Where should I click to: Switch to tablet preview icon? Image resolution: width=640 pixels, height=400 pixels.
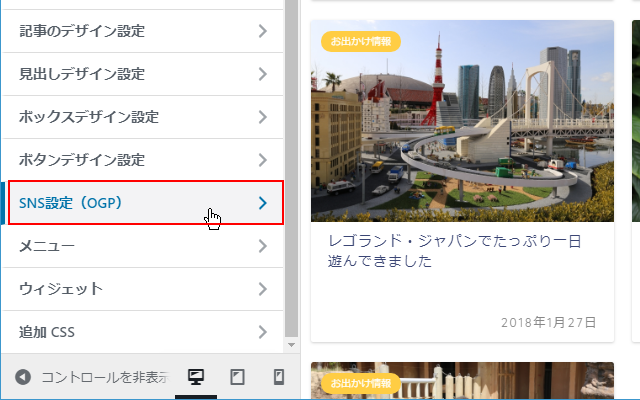[238, 377]
